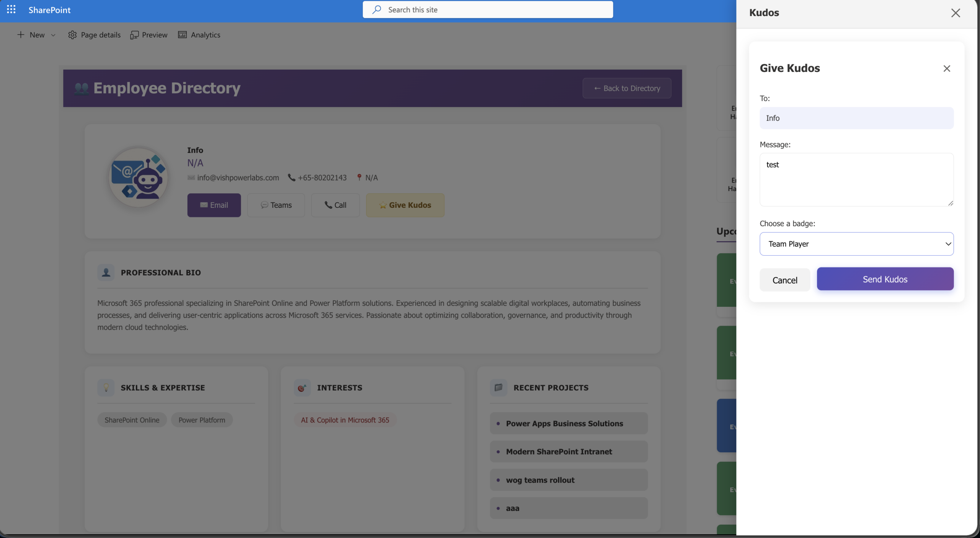Click the gear icon beside Page details
The width and height of the screenshot is (980, 538).
(x=72, y=35)
